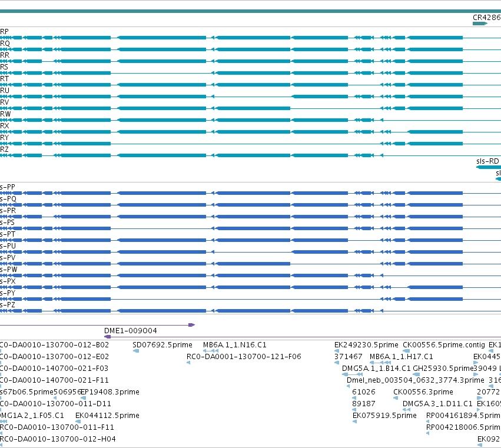Select the RQ transcript label
The height and width of the screenshot is (448, 501).
5,44
